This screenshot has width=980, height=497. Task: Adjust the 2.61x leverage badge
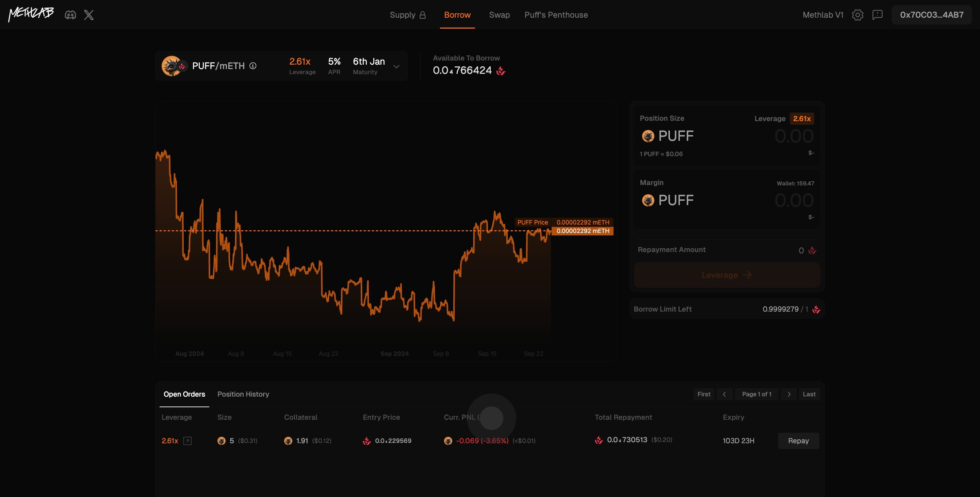[x=802, y=119]
